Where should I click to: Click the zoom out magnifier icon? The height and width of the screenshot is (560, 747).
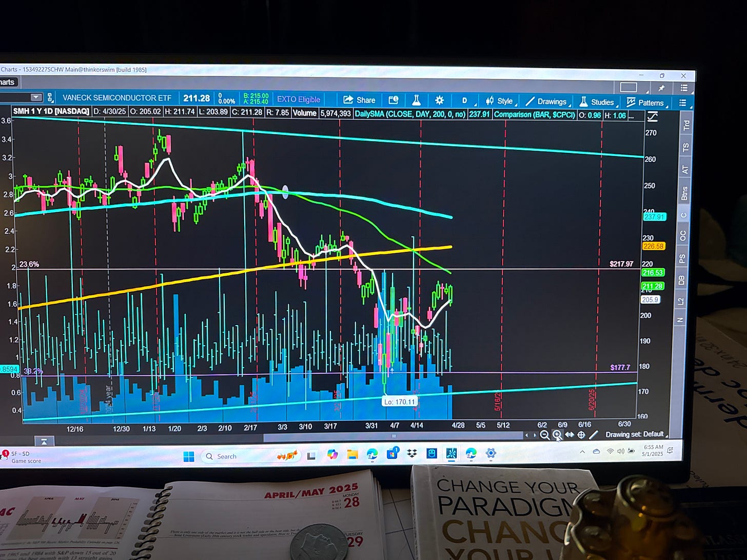544,435
